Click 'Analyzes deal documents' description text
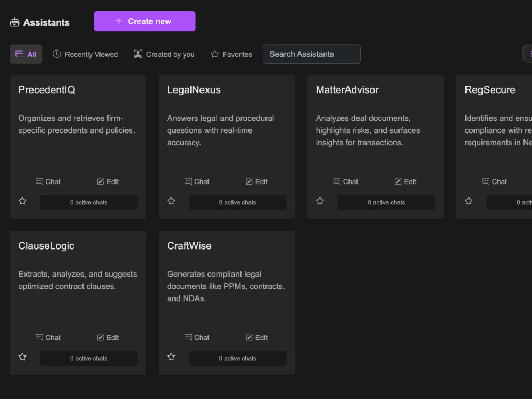 click(368, 130)
